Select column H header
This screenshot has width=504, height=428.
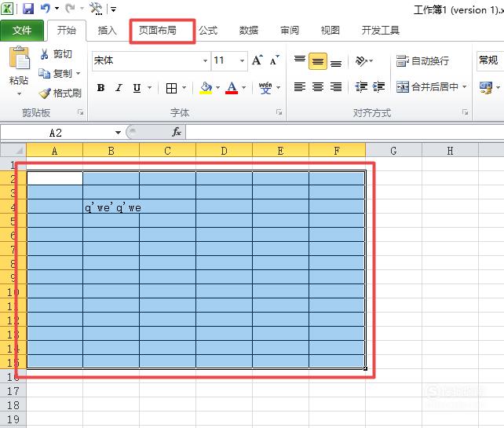pos(450,151)
